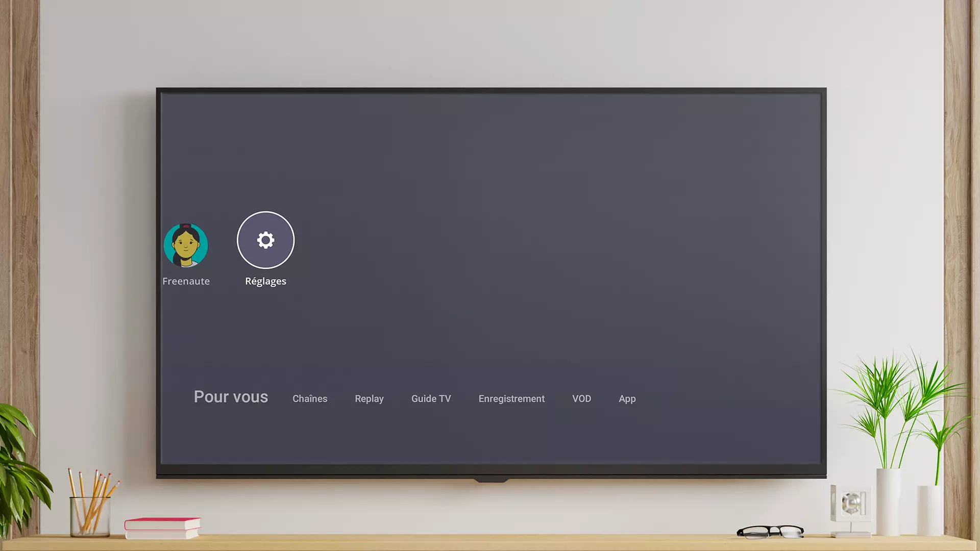980x551 pixels.
Task: Switch to Freenaute profile view
Action: (186, 244)
